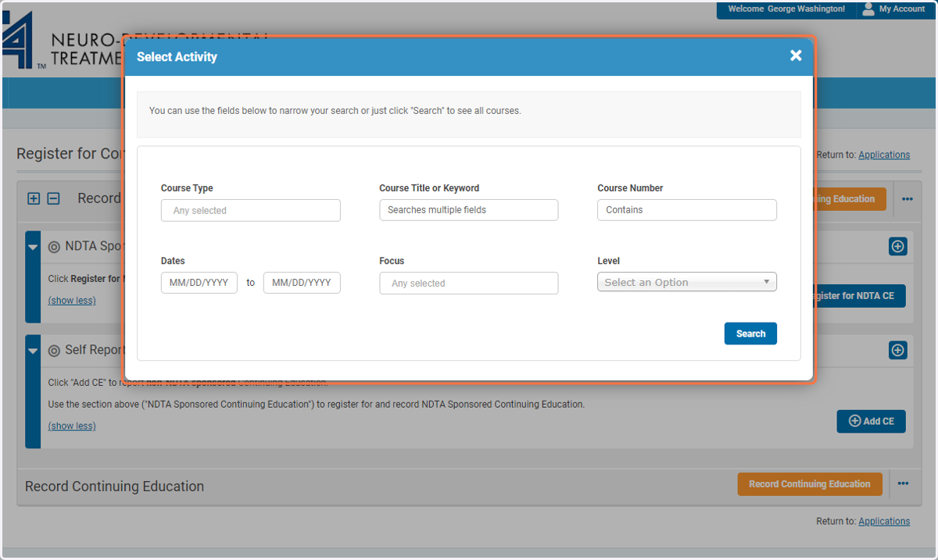
Task: Click show less under NDTA Sponsored section
Action: [72, 300]
